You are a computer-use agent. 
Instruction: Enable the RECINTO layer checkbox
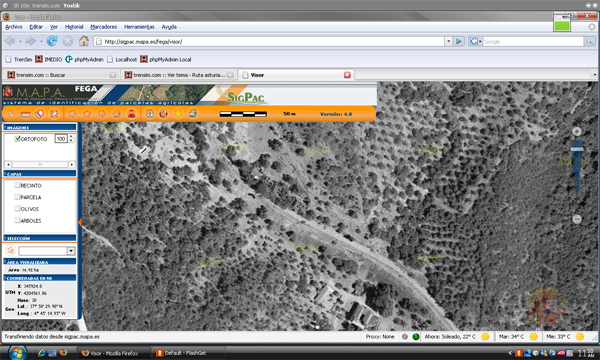(17, 185)
